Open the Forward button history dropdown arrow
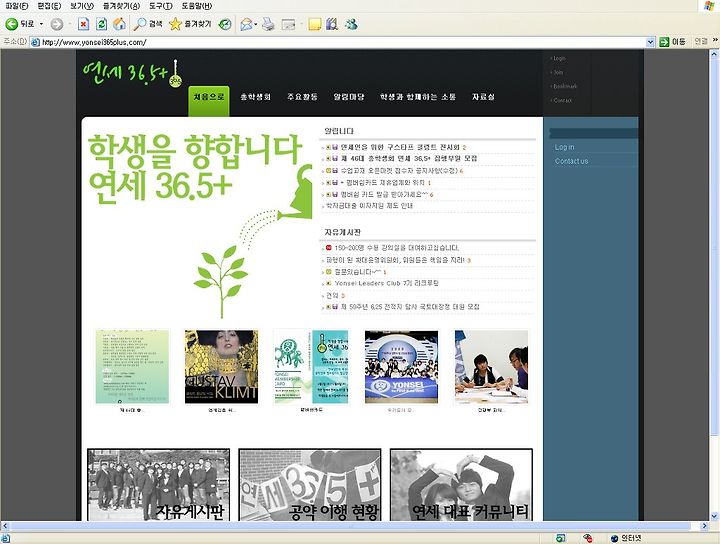 [x=69, y=24]
